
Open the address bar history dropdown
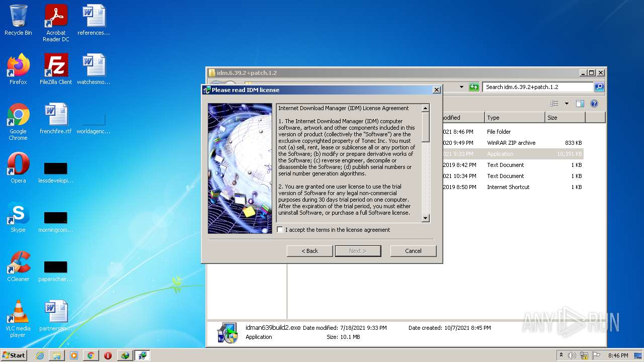coord(461,87)
